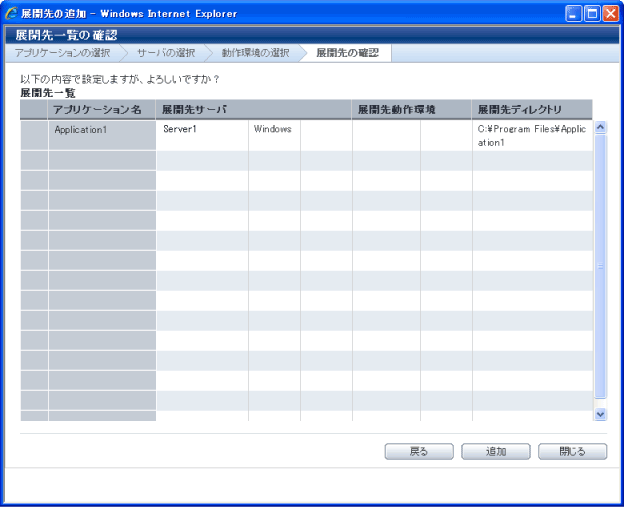Viewport: 624px width, 507px height.
Task: Close the 展開先の追加 window
Action: (x=610, y=14)
